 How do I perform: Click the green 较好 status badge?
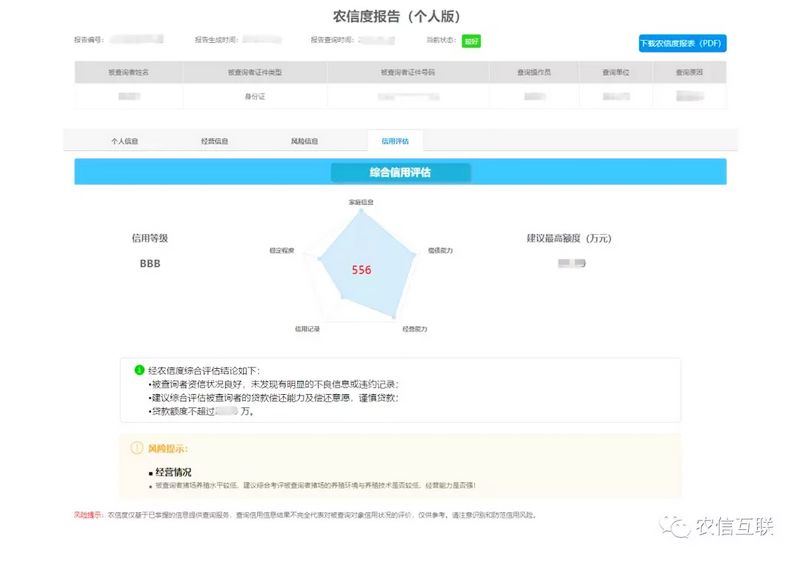tap(471, 41)
